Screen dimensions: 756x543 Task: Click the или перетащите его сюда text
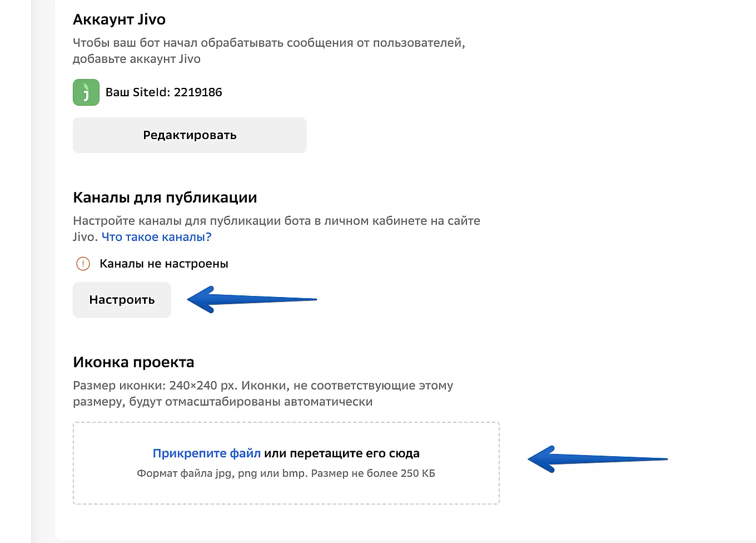coord(342,453)
